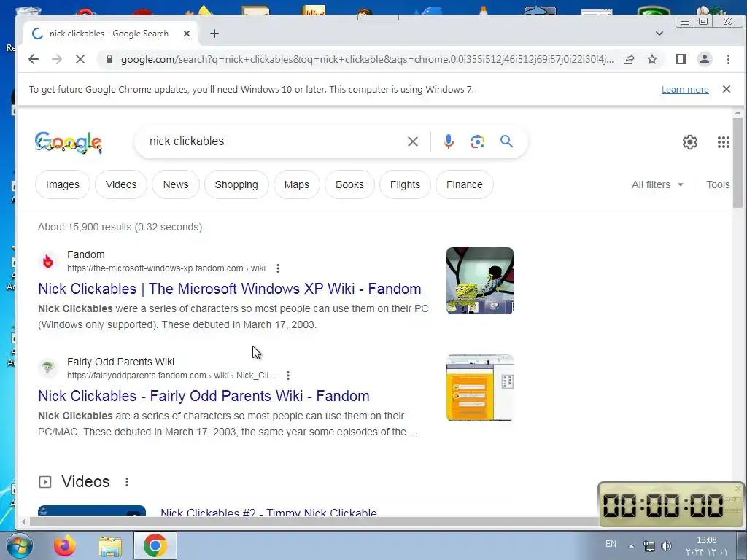Switch to Finance results
747x560 pixels.
point(465,184)
